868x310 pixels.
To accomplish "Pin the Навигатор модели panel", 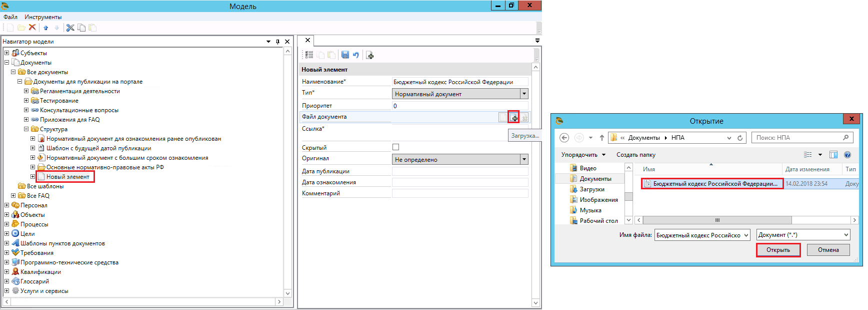I will [x=277, y=42].
